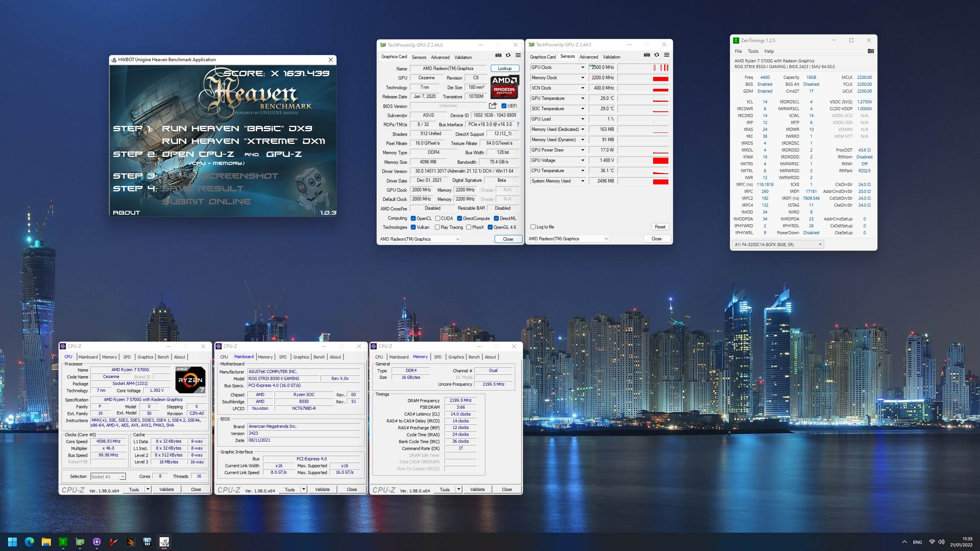This screenshot has height=551, width=980.
Task: Toggle the UEFI checkbox in GPU-Z
Action: point(504,106)
